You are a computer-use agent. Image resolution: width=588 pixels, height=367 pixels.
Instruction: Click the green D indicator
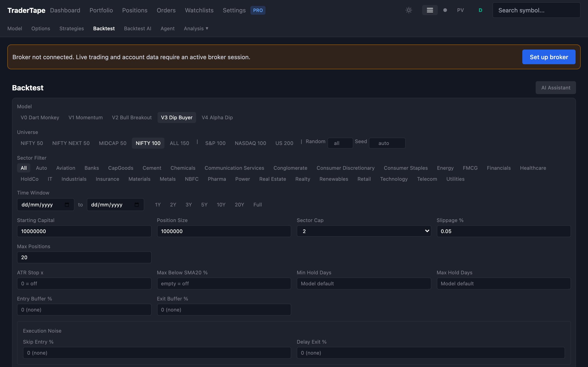click(x=480, y=10)
